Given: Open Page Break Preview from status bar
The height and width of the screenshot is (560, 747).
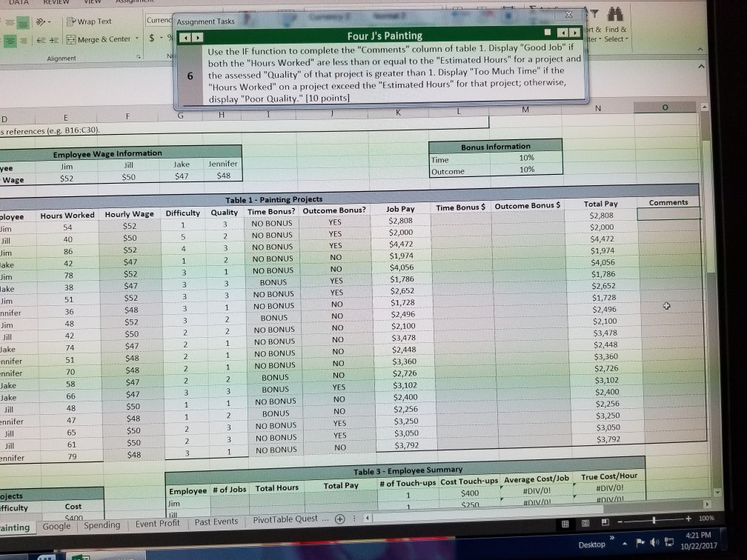Looking at the screenshot, I should click(604, 521).
